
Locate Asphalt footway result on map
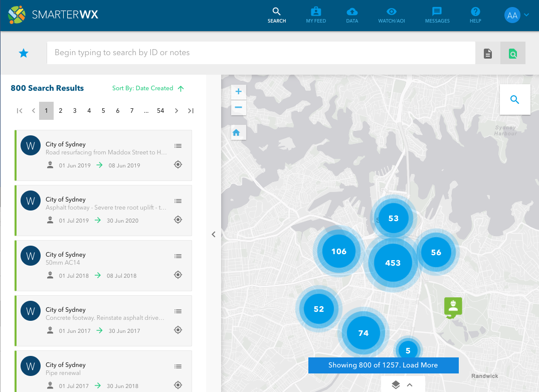coord(177,220)
